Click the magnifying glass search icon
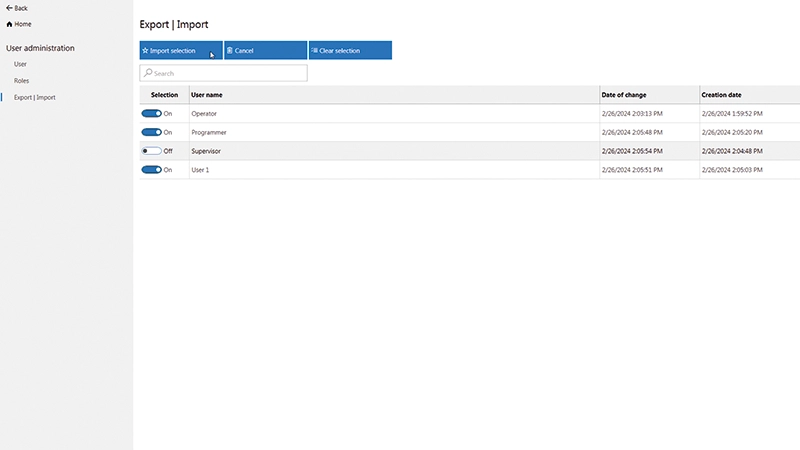 tap(148, 73)
